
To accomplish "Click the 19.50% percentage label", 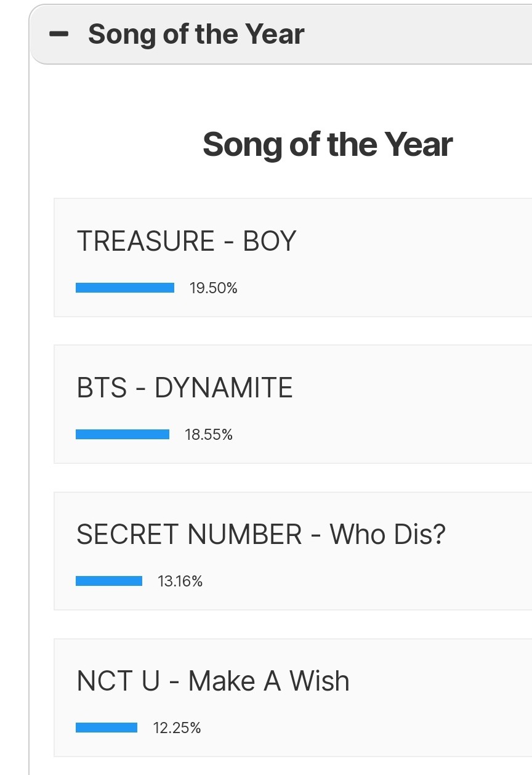I will (214, 288).
